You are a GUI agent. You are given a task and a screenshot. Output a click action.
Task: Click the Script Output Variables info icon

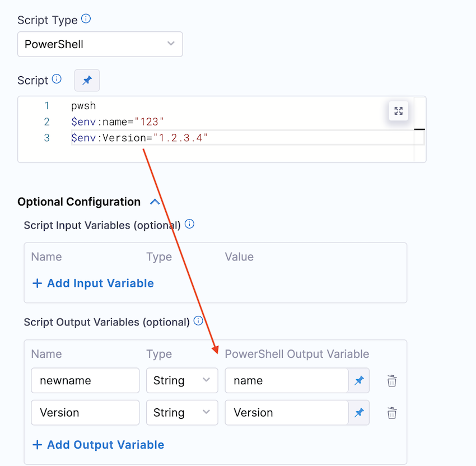point(198,321)
